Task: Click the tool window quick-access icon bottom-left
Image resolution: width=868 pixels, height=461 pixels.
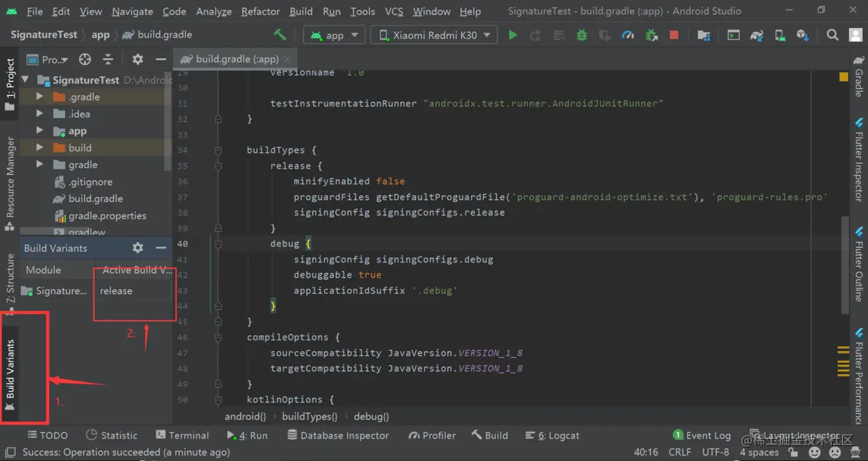Action: (10, 453)
